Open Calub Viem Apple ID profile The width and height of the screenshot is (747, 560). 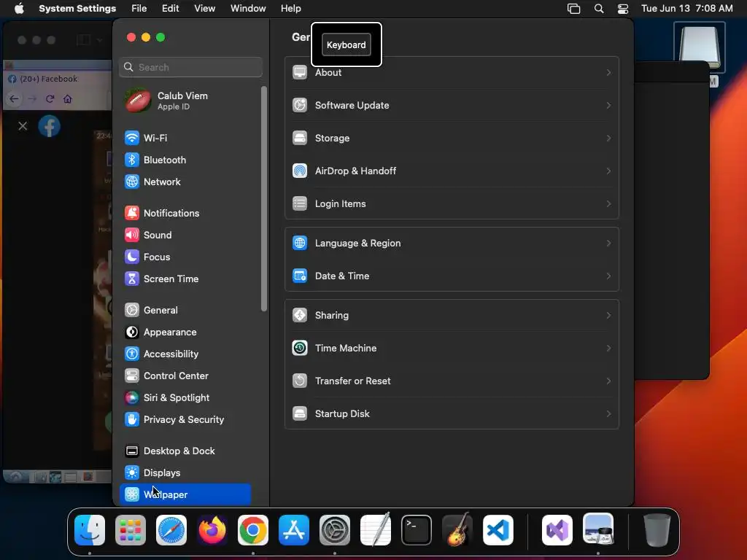tap(185, 101)
